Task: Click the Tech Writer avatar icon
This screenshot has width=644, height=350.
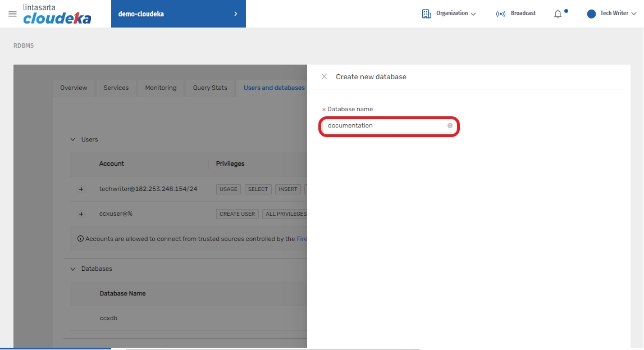Action: pyautogui.click(x=591, y=14)
